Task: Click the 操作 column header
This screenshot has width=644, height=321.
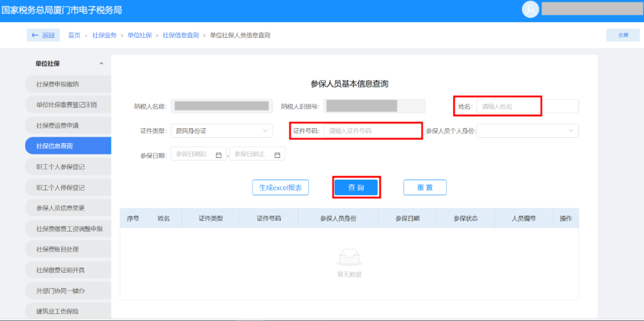Action: [566, 218]
